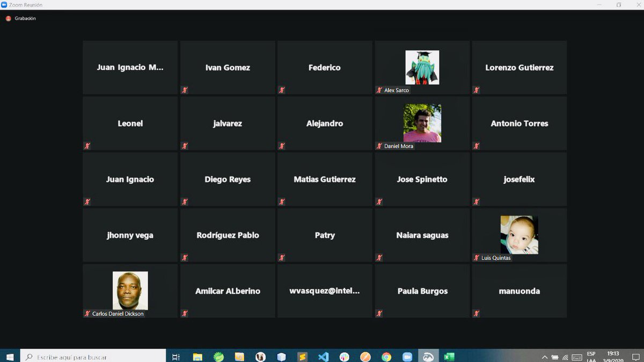
Task: Click the name 'Juan Ignacio M...'
Action: click(130, 68)
